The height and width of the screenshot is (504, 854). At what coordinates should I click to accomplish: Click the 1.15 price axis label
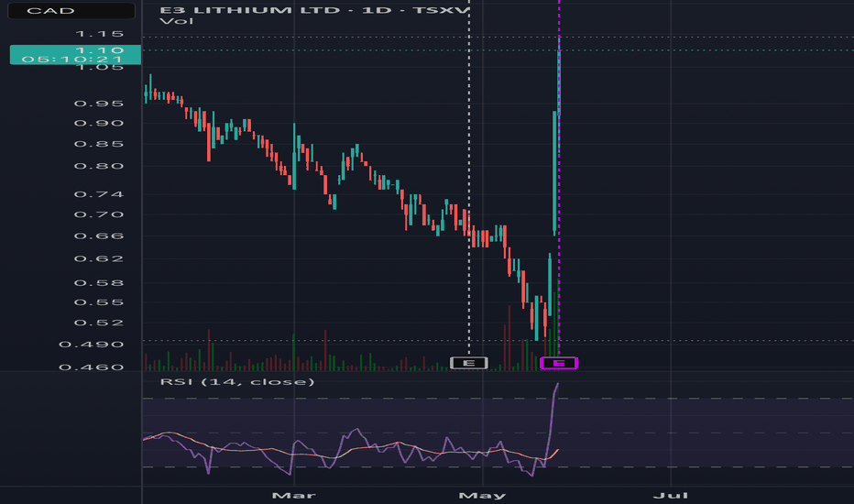(100, 34)
